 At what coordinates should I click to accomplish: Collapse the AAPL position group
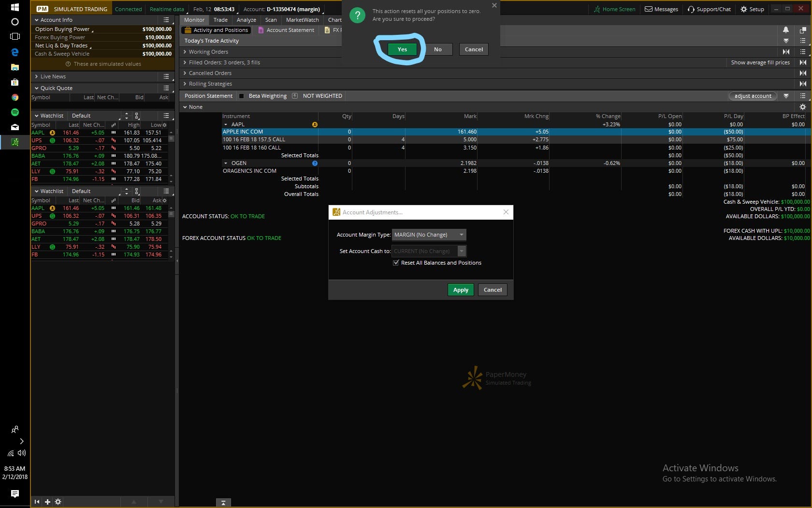tap(226, 124)
